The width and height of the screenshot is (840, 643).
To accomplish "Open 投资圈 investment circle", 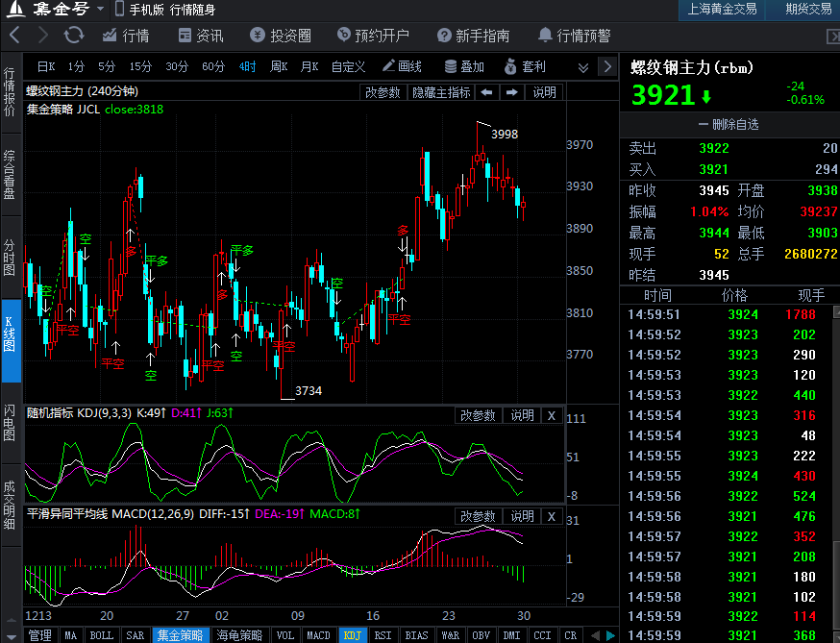I will click(281, 36).
